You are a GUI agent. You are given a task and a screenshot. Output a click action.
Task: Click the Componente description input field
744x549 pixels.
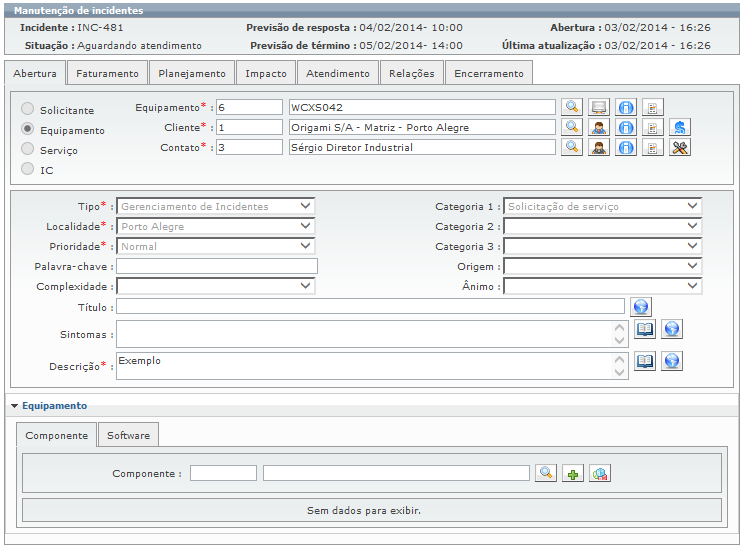click(396, 473)
